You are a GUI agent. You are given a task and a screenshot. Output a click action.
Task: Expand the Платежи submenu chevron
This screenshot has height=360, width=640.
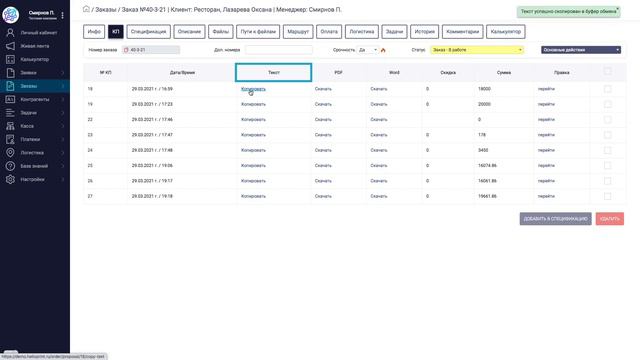click(x=63, y=139)
